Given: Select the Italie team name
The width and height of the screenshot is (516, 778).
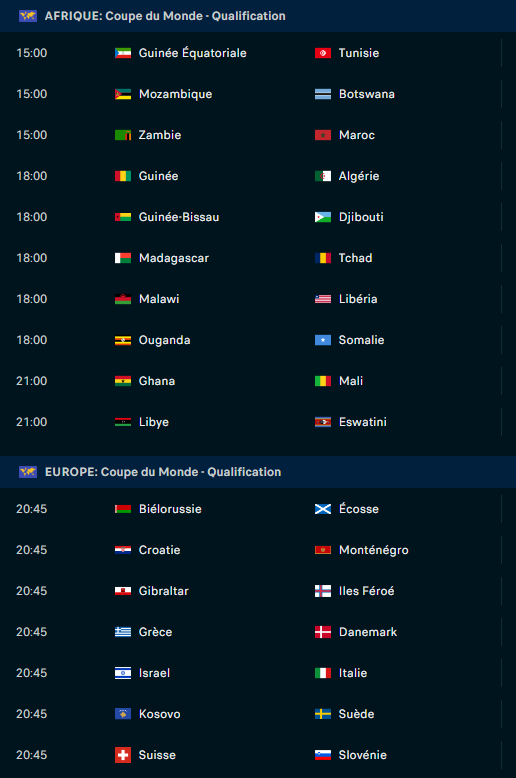Looking at the screenshot, I should tap(353, 673).
